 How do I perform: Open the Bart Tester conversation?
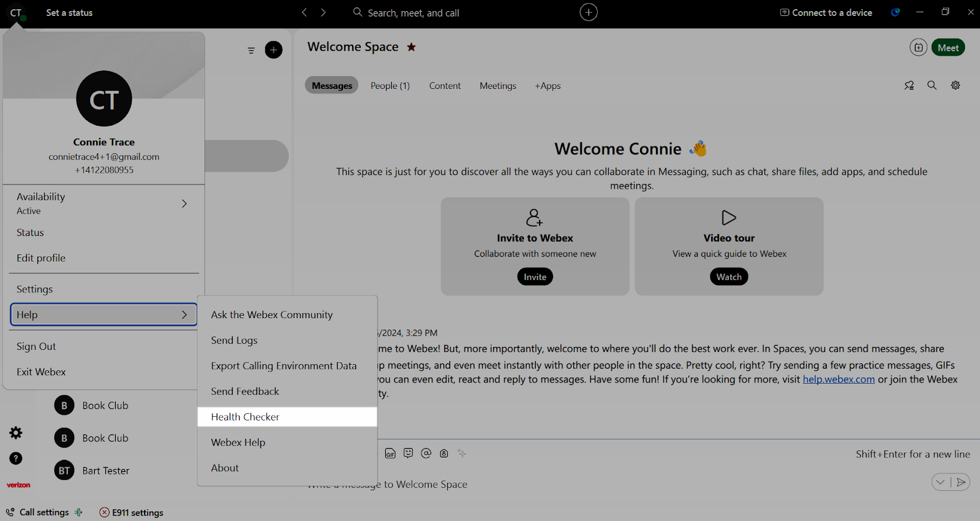point(105,471)
